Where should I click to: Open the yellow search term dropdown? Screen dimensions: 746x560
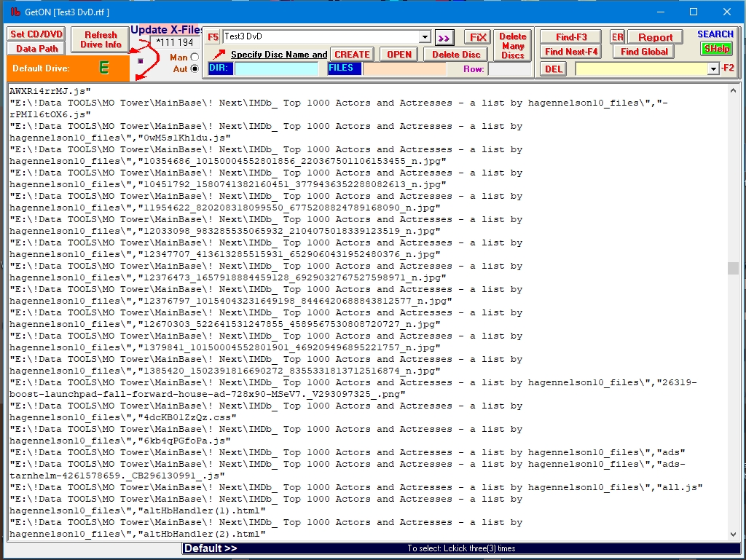pos(713,69)
